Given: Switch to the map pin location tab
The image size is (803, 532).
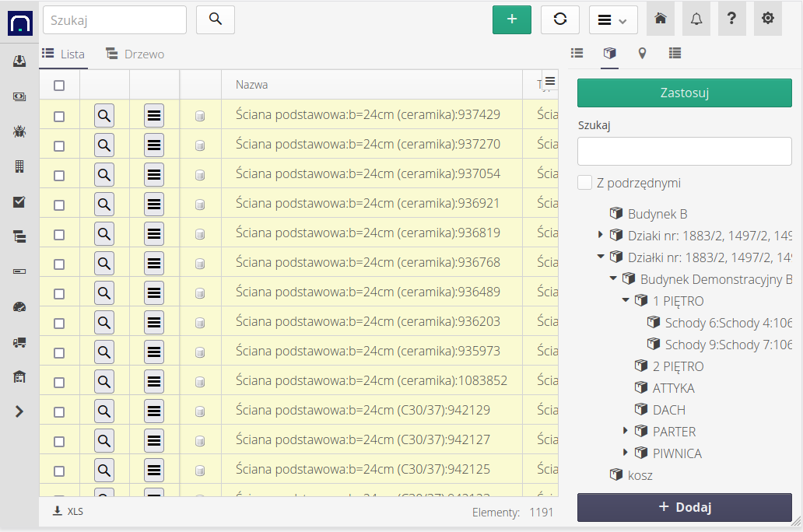Looking at the screenshot, I should (642, 53).
